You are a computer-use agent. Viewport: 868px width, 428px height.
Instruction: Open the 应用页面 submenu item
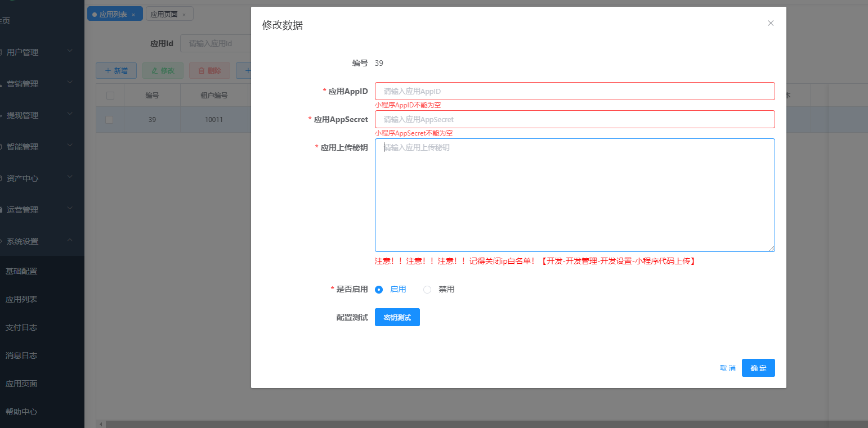click(42, 384)
